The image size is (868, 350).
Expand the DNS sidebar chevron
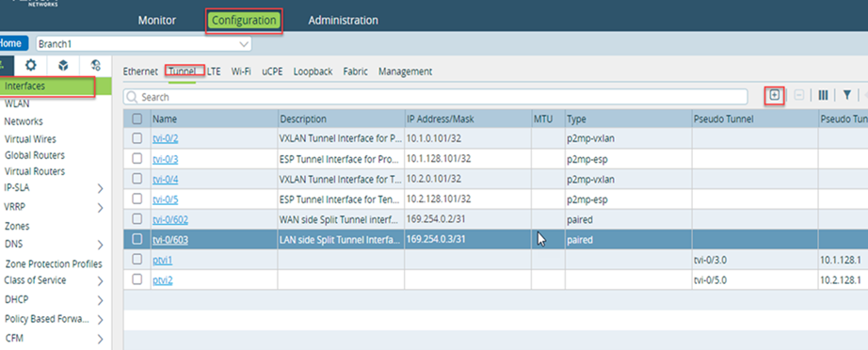(100, 245)
